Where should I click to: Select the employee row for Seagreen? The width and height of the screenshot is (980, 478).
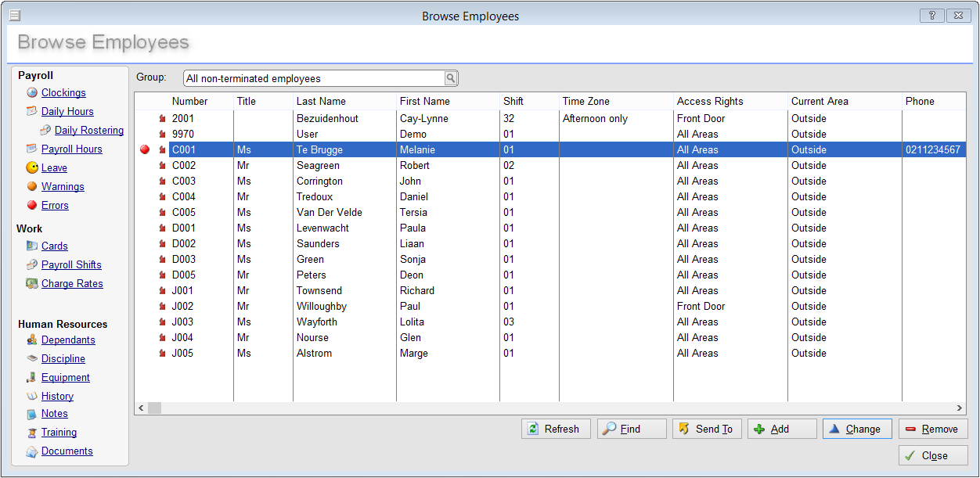[318, 166]
